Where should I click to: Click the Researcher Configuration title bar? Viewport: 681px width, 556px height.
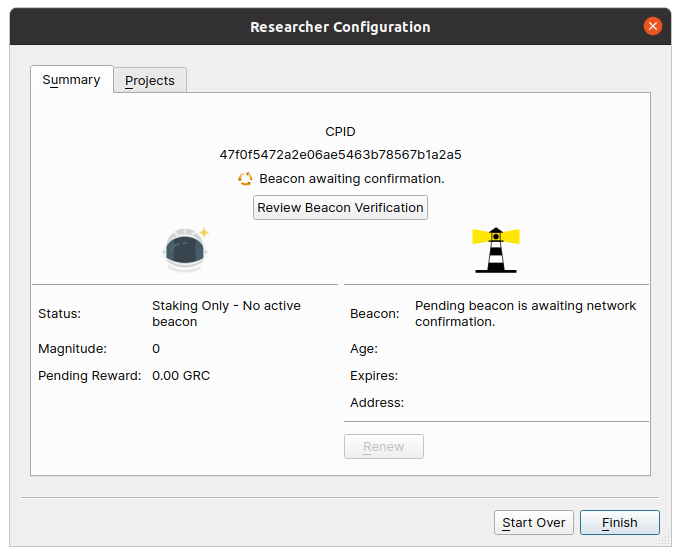tap(340, 27)
